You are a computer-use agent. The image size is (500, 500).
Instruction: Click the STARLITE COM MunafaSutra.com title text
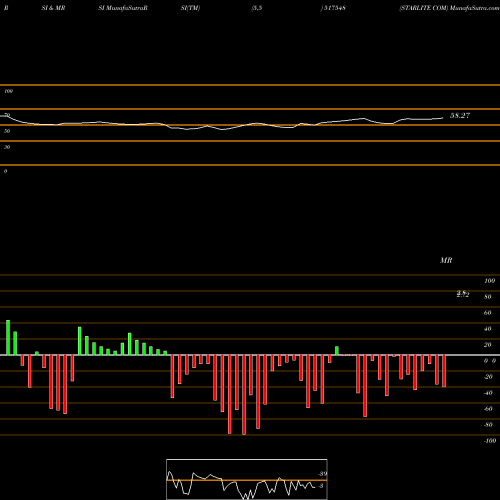pos(449,8)
